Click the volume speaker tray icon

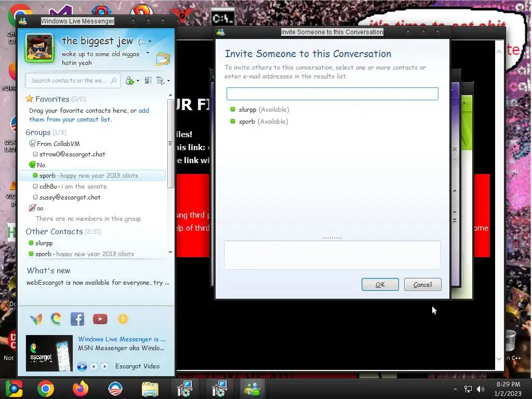481,389
